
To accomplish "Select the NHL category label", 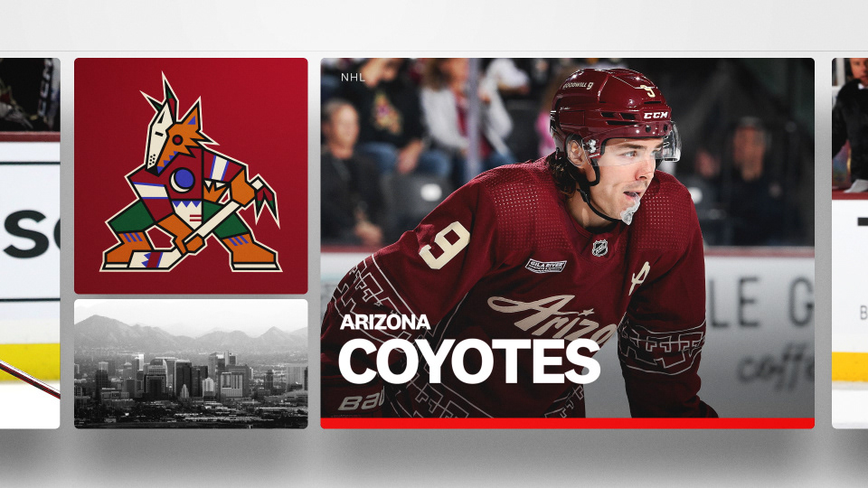I will click(x=353, y=78).
